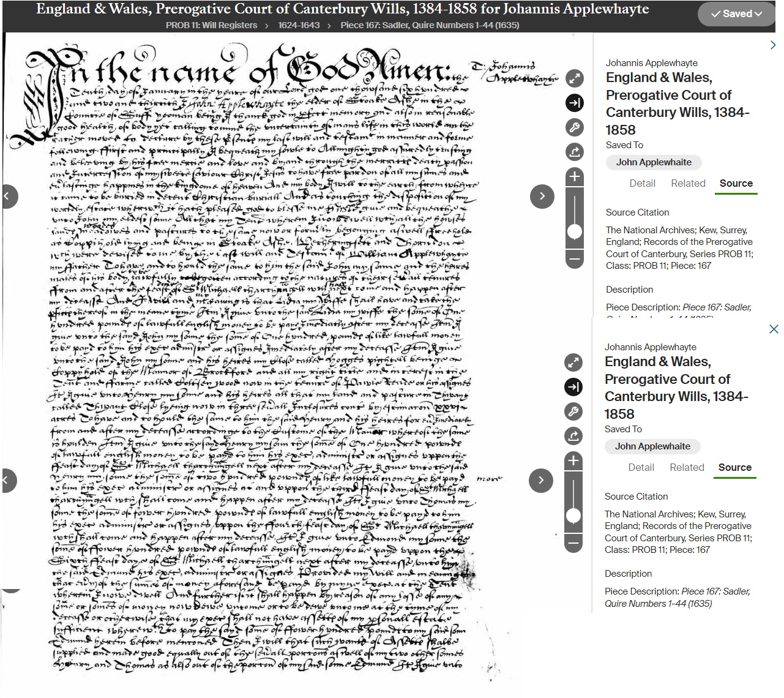
Task: Switch to the Detail tab in the lower panel
Action: coord(641,467)
